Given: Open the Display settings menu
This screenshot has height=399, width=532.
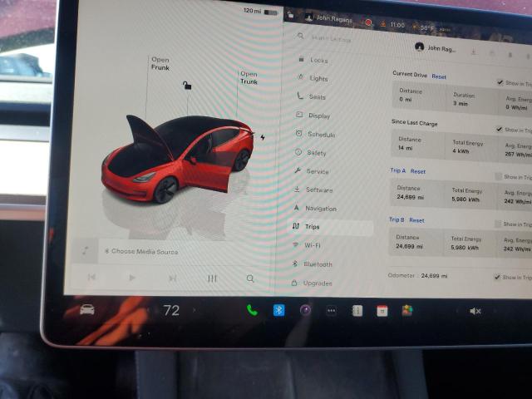Looking at the screenshot, I should point(319,116).
